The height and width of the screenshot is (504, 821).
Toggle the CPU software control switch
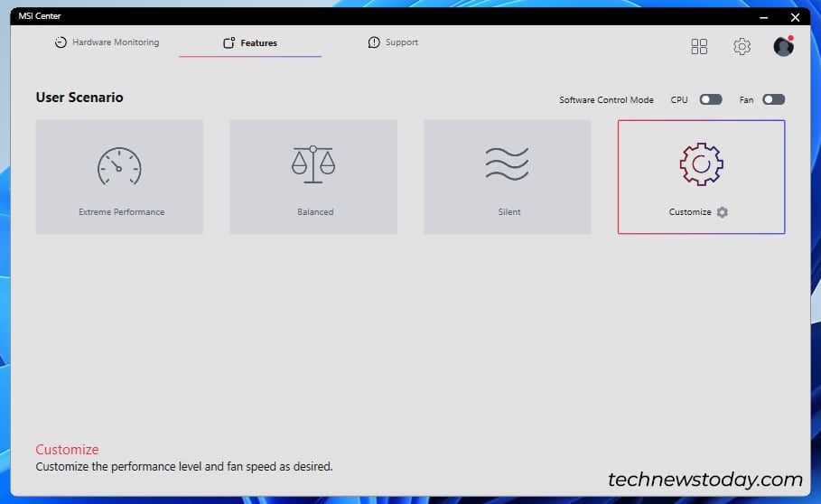click(x=711, y=99)
